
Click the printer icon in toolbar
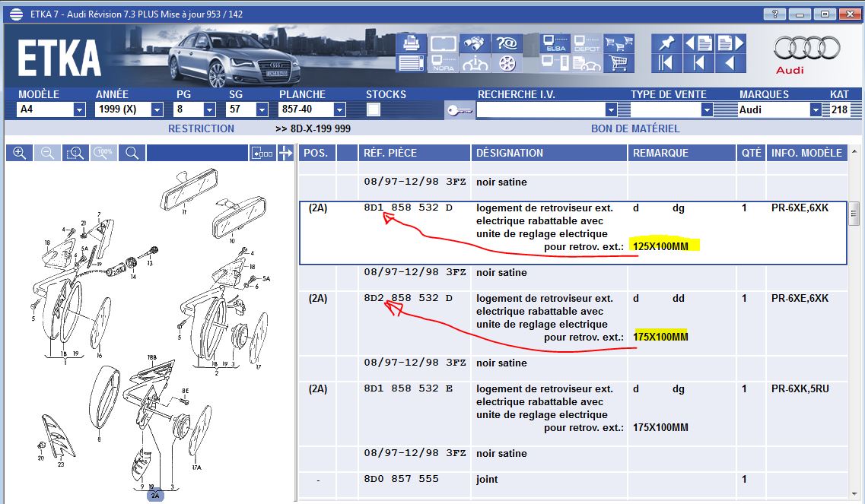click(410, 43)
